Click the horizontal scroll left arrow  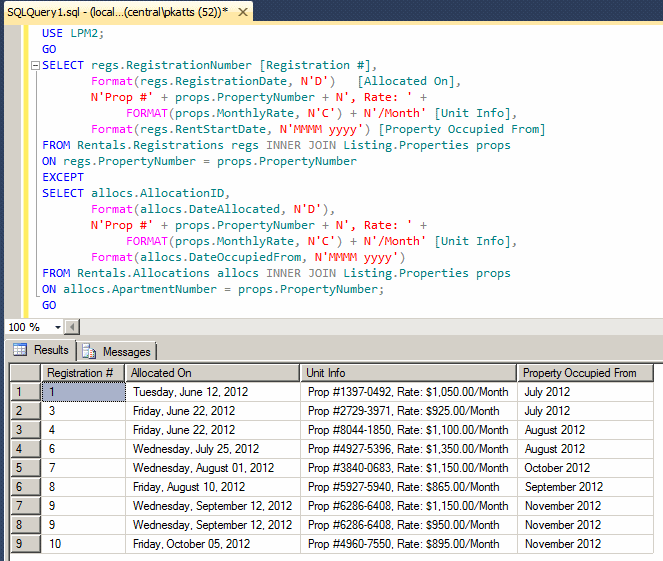coord(72,327)
